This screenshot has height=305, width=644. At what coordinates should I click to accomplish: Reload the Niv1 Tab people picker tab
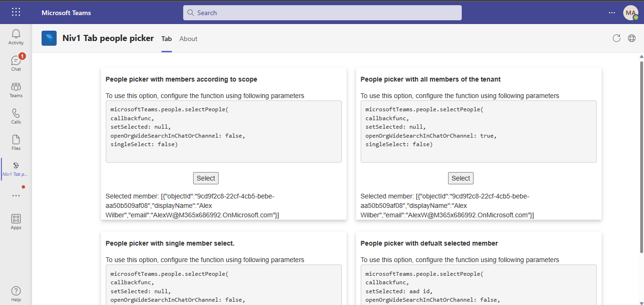tap(616, 38)
